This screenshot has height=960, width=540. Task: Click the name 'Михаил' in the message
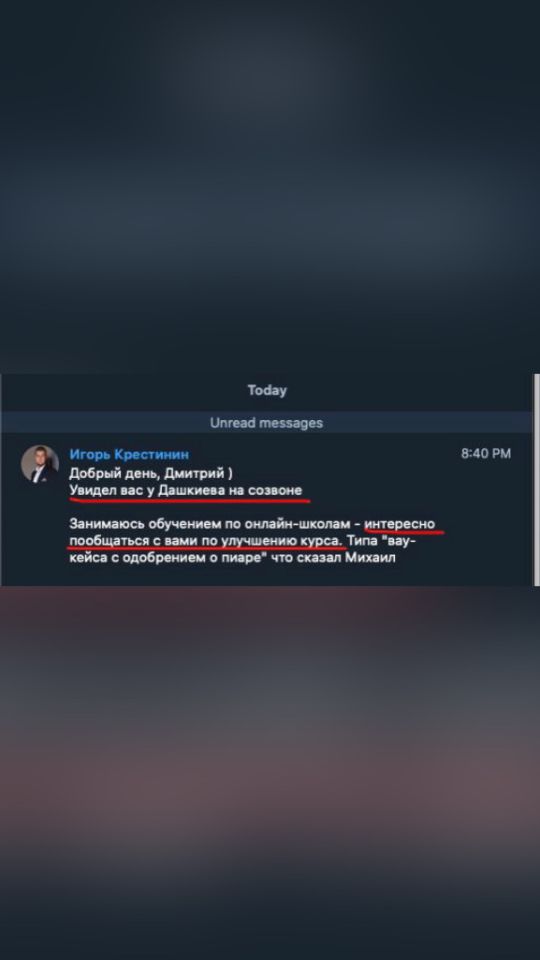(374, 558)
